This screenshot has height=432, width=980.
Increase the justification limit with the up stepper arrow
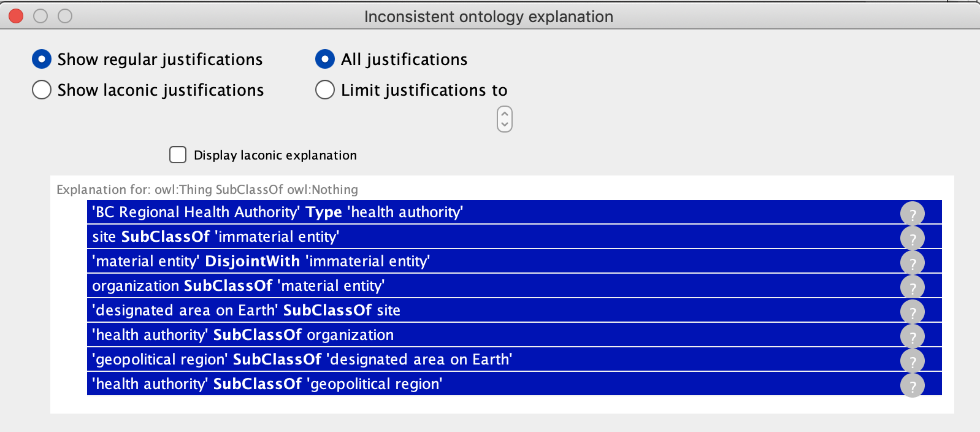pos(504,114)
